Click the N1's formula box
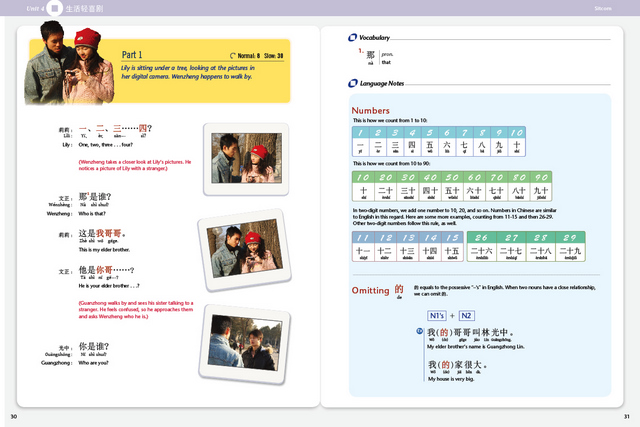 tap(437, 316)
